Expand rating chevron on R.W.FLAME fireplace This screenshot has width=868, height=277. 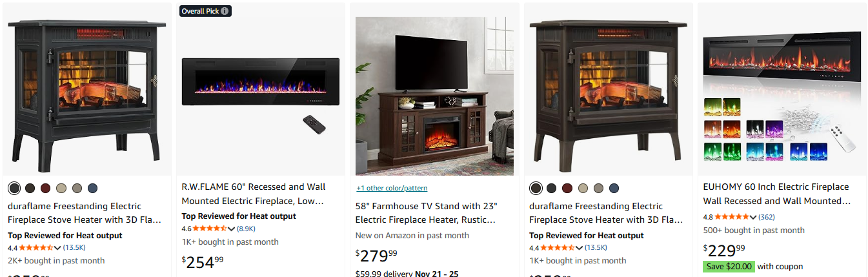(x=231, y=229)
